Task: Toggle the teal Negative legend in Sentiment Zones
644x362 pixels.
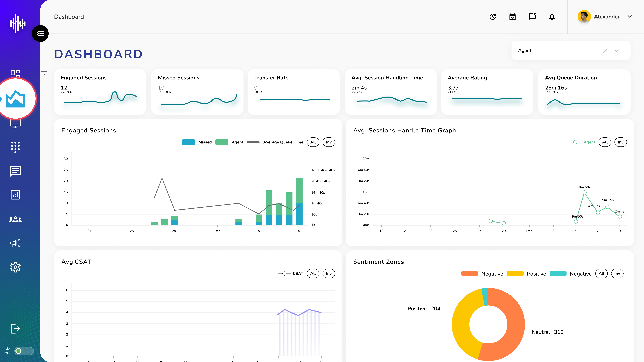Action: click(571, 274)
